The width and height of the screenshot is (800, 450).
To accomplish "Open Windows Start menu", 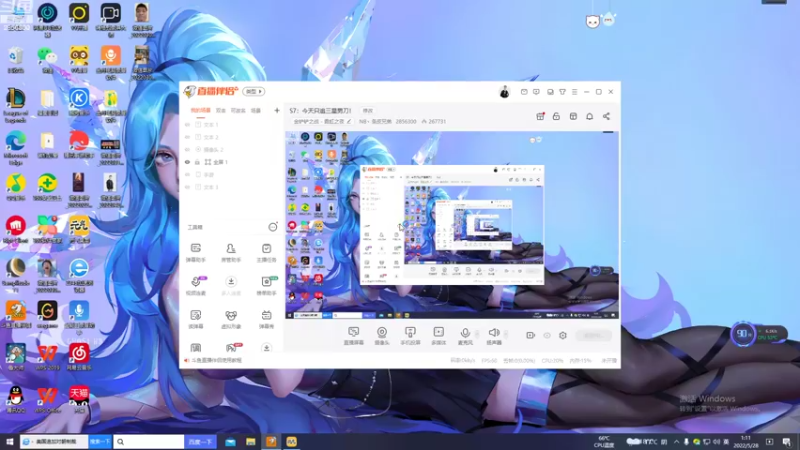I will [x=9, y=441].
